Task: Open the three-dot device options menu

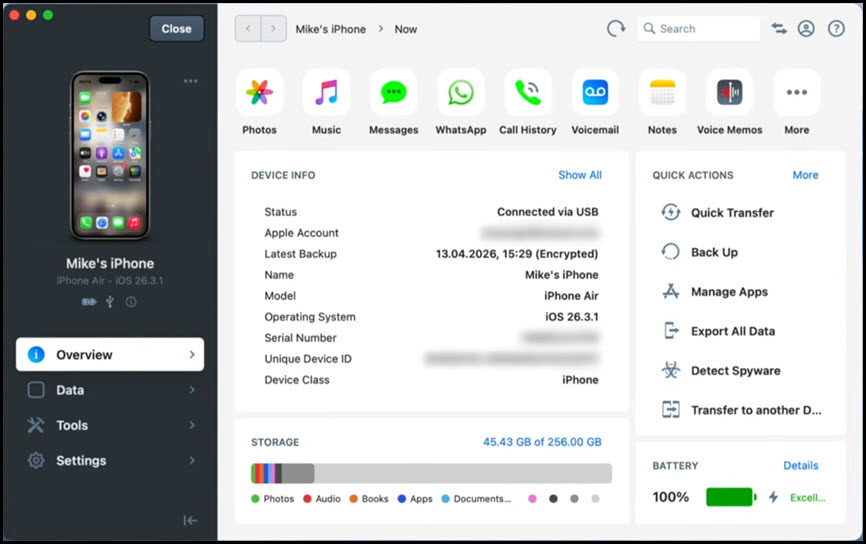Action: (191, 81)
